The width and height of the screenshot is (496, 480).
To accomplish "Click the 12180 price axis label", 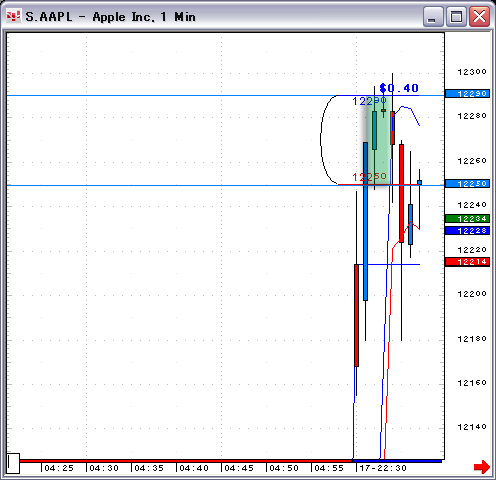I will point(472,339).
